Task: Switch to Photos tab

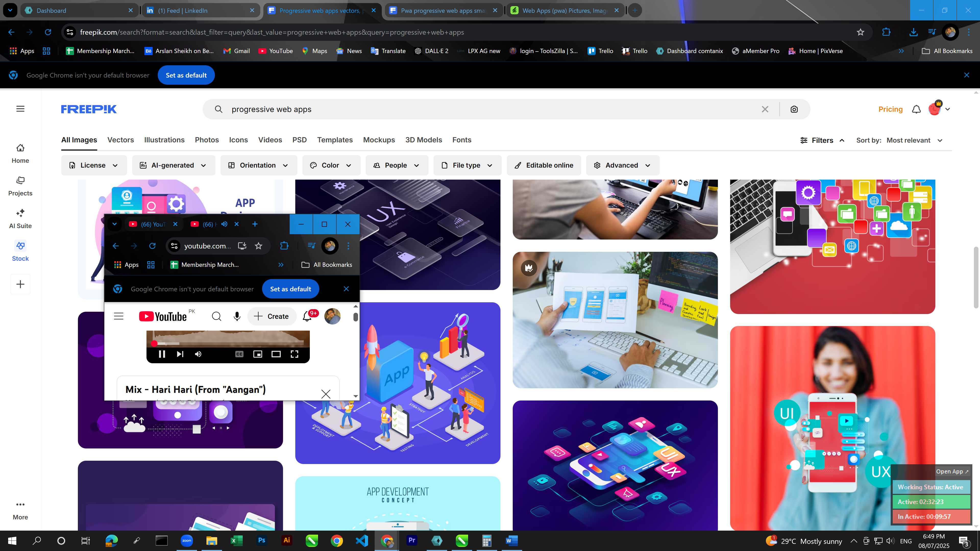Action: tap(207, 140)
